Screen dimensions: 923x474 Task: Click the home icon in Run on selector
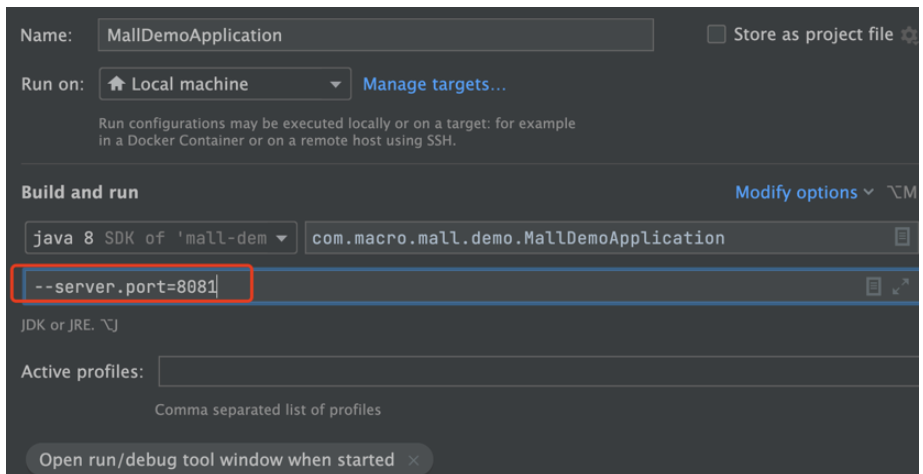[117, 84]
